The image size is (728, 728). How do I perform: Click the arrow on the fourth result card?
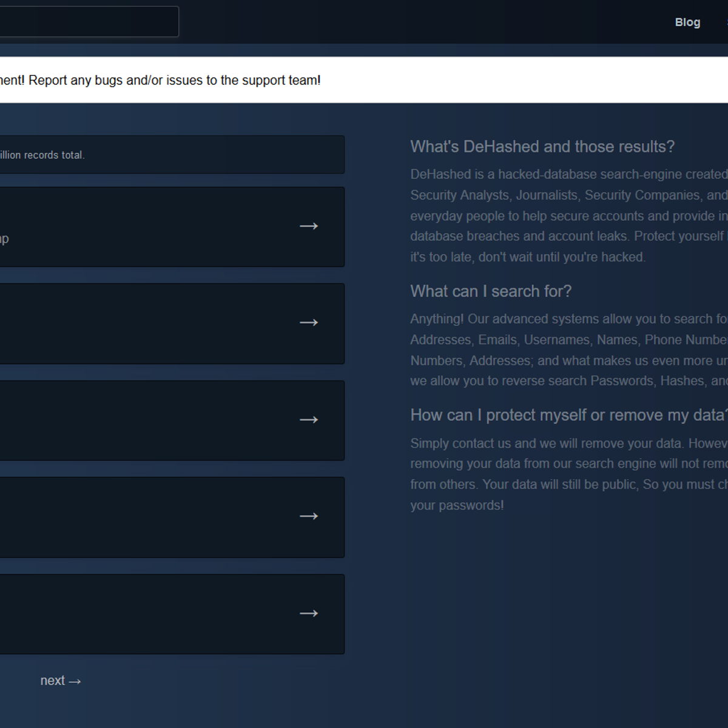coord(309,516)
